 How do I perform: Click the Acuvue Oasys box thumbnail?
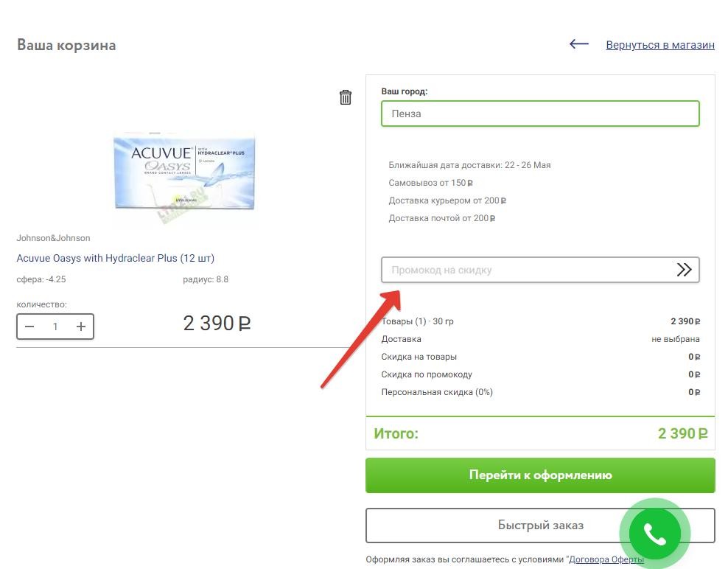184,173
